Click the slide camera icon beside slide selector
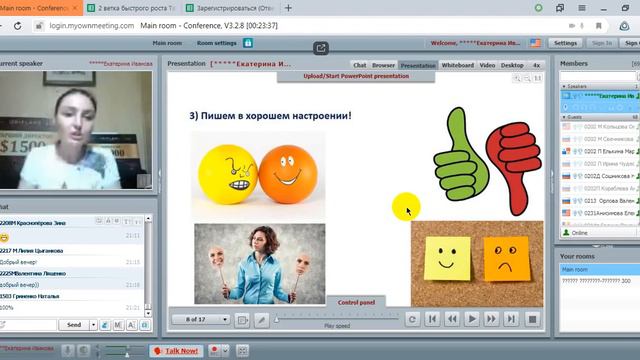Screen dimensions: 640x360 [x=242, y=320]
